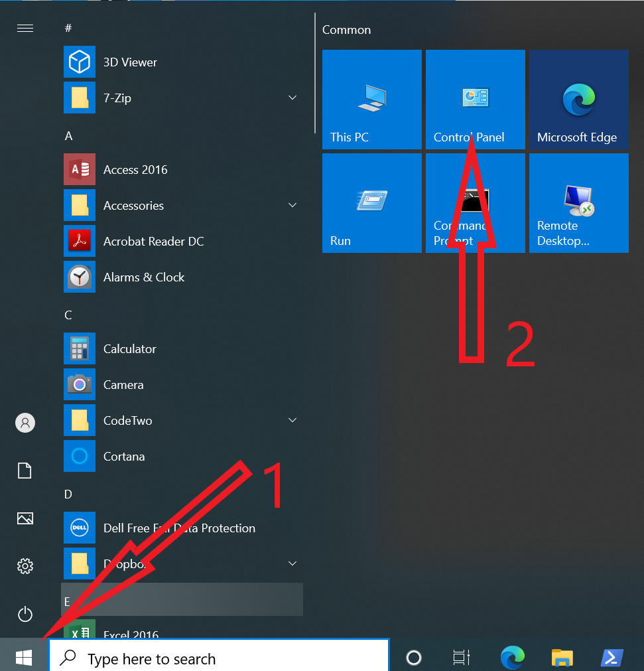Click the C section letter header
The height and width of the screenshot is (671, 644).
point(68,315)
